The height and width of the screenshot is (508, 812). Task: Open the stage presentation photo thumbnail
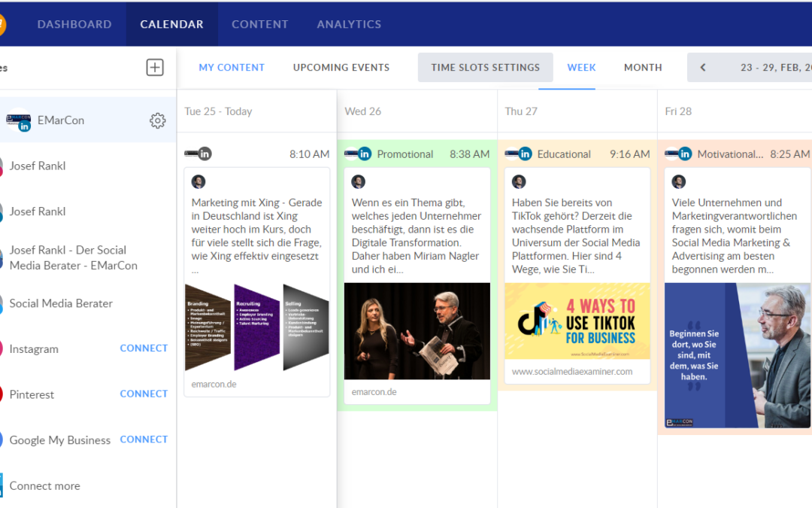[x=417, y=331]
